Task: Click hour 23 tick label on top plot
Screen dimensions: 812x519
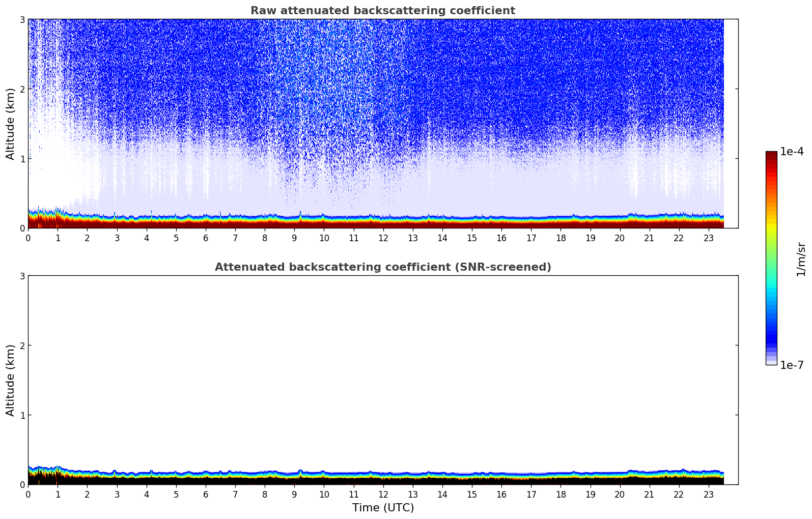Action: pyautogui.click(x=709, y=238)
